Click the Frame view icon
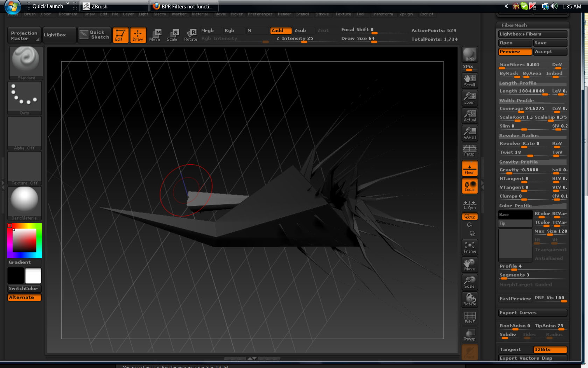This screenshot has width=588, height=368. [x=469, y=247]
